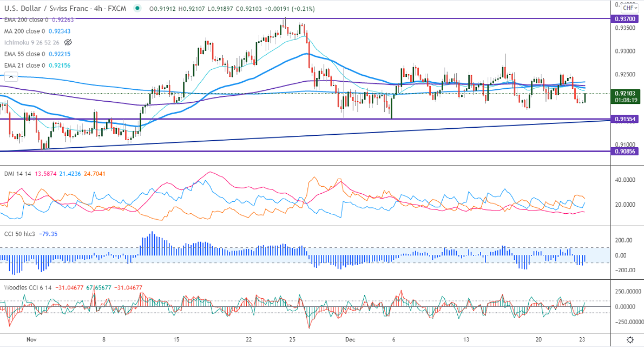Click the Woodies CCI value 67.65677
The height and width of the screenshot is (348, 644).
pyautogui.click(x=98, y=288)
